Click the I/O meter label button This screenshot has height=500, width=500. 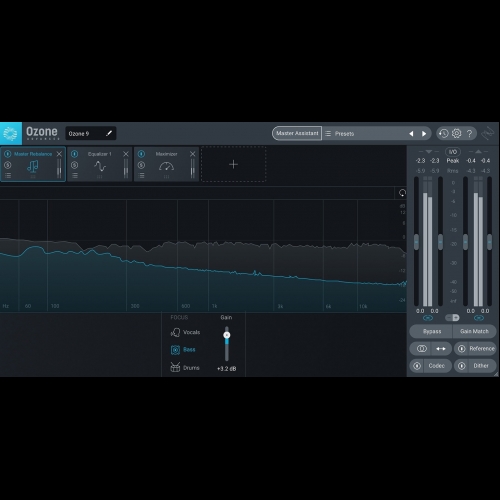pos(453,152)
